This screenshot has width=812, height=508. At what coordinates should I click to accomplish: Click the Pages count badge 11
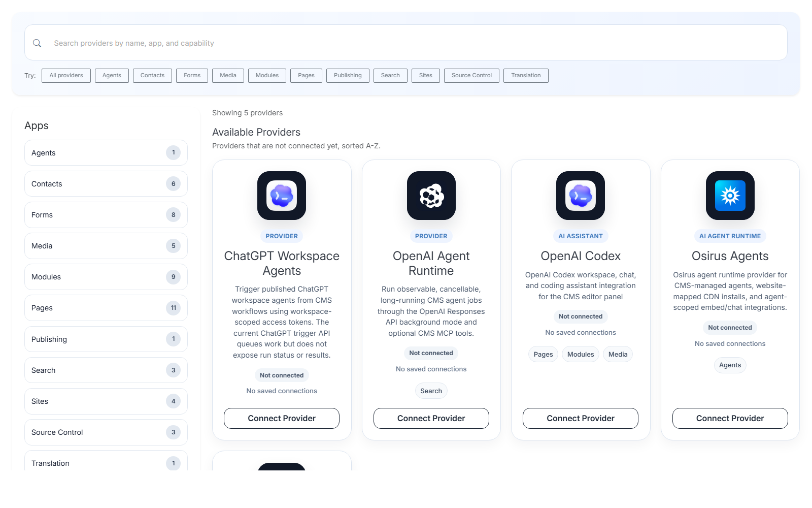coord(174,308)
